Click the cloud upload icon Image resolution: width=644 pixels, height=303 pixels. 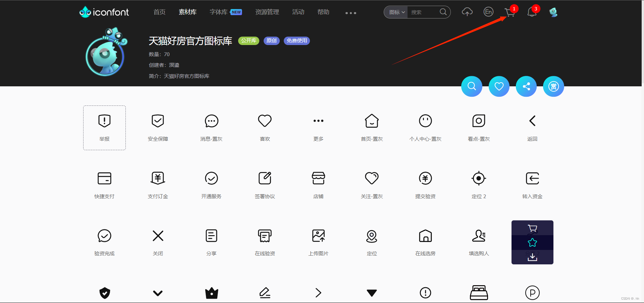(x=467, y=12)
